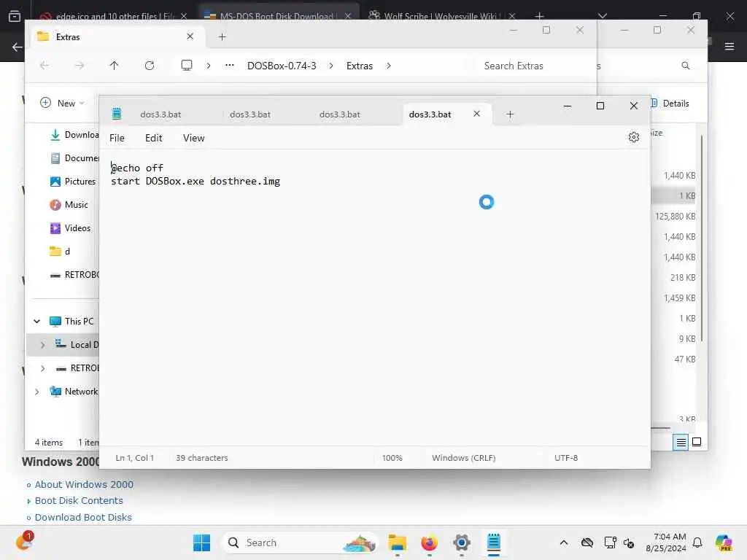
Task: Close the Extras Explorer tab
Action: point(190,36)
